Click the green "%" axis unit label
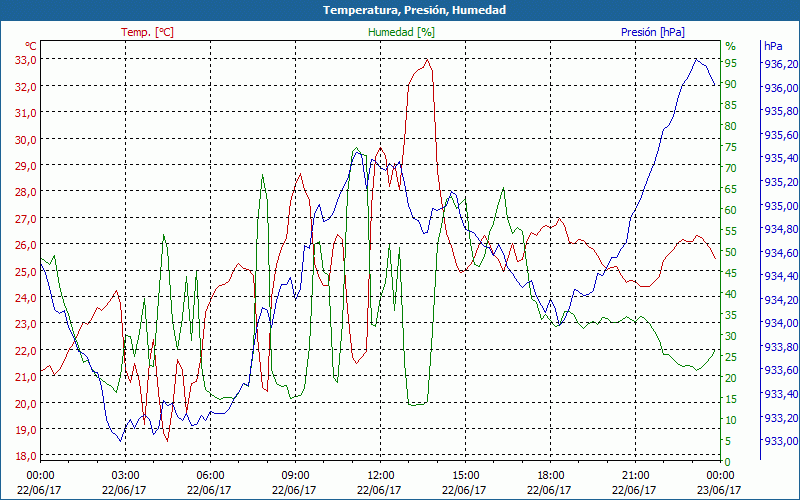800x500 pixels. pyautogui.click(x=731, y=46)
